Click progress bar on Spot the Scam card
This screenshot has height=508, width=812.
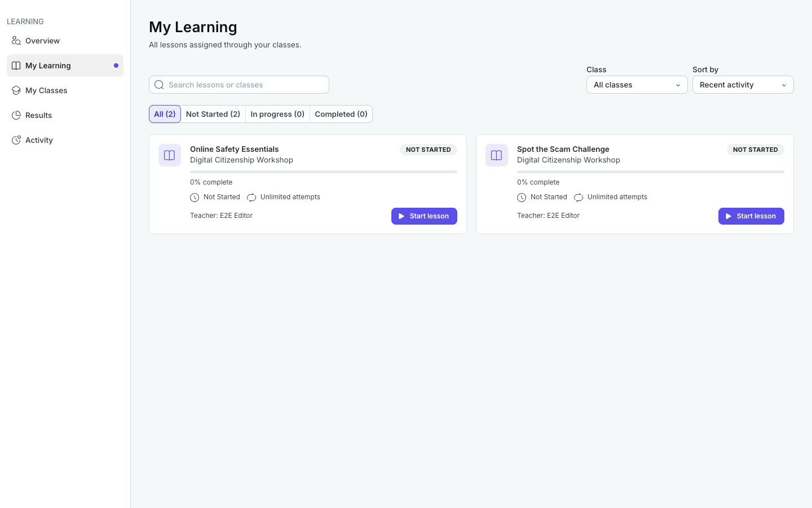coord(651,172)
